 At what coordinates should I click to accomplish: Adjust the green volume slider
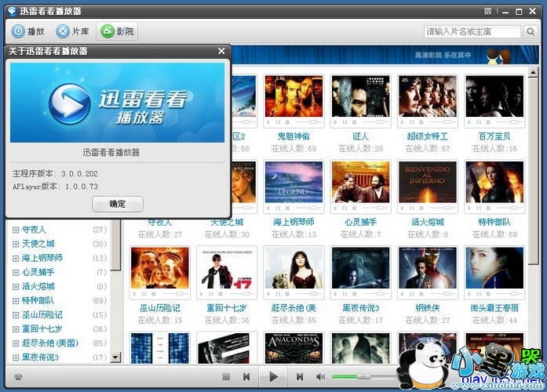coord(364,376)
